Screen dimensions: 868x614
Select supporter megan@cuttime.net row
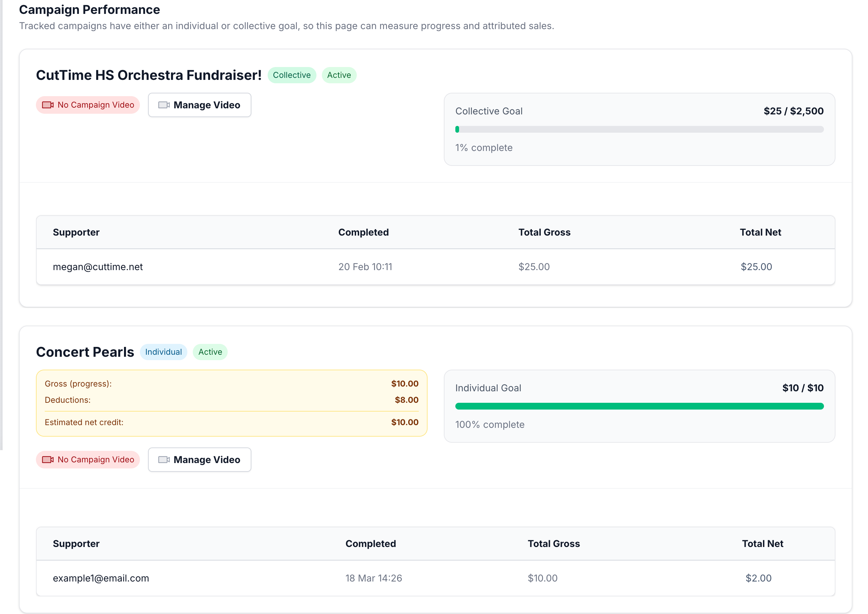pos(98,266)
